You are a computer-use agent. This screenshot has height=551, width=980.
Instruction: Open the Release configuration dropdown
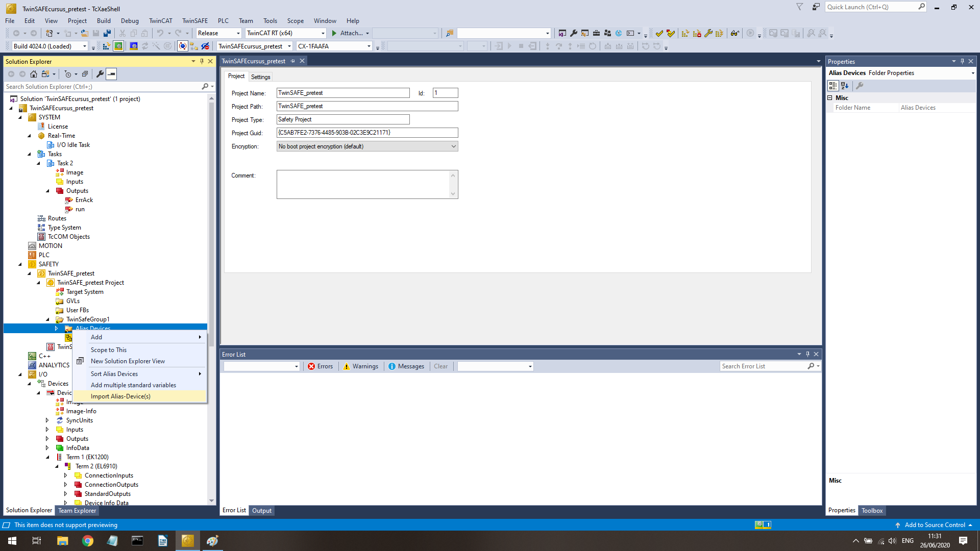(238, 33)
